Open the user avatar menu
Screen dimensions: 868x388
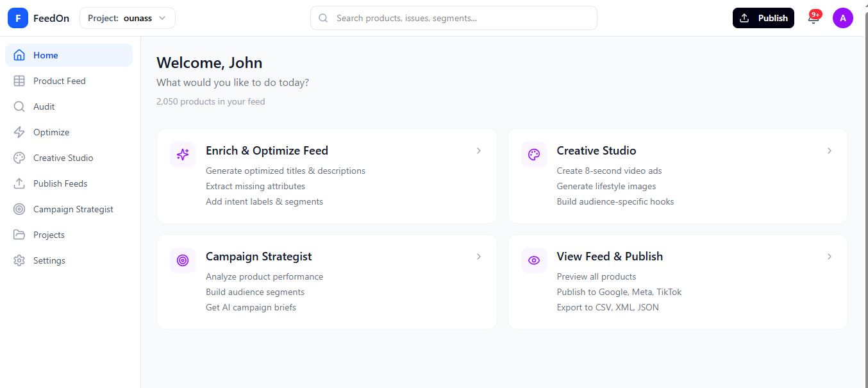842,18
